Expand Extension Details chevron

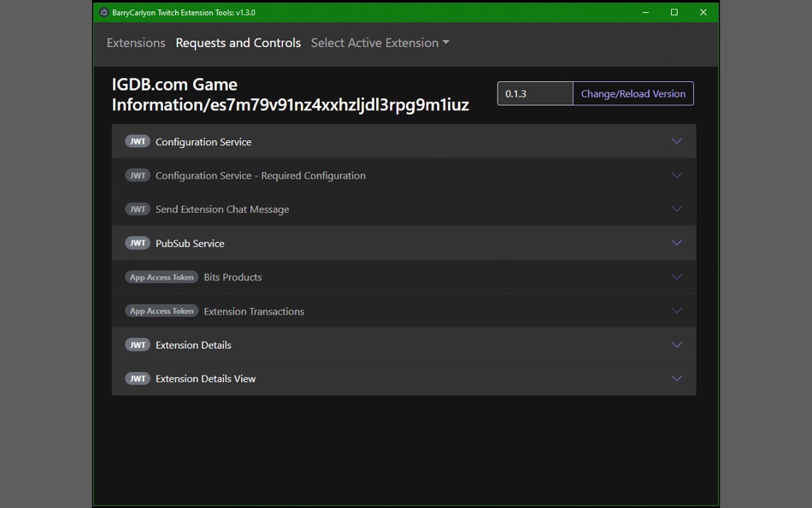(676, 345)
